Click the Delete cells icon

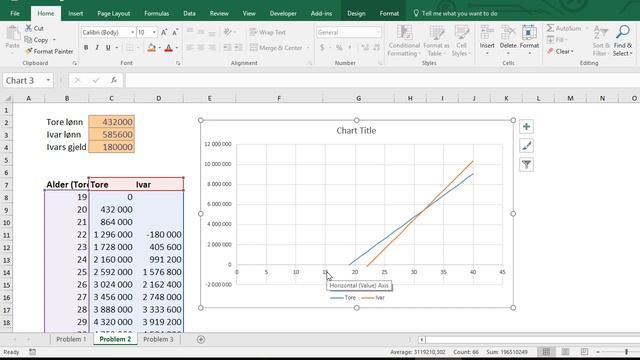pos(508,33)
